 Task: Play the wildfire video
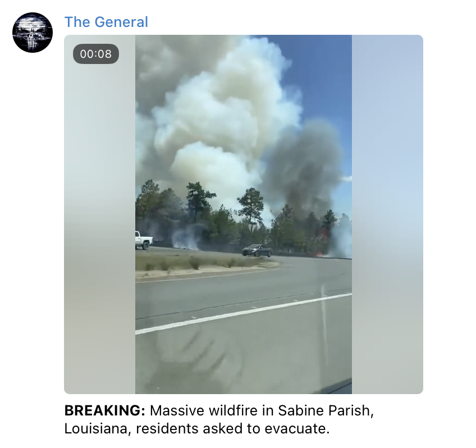(x=244, y=214)
